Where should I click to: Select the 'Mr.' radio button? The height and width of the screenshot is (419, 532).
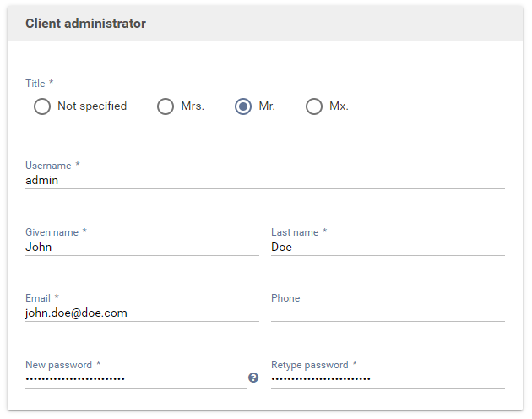point(243,106)
